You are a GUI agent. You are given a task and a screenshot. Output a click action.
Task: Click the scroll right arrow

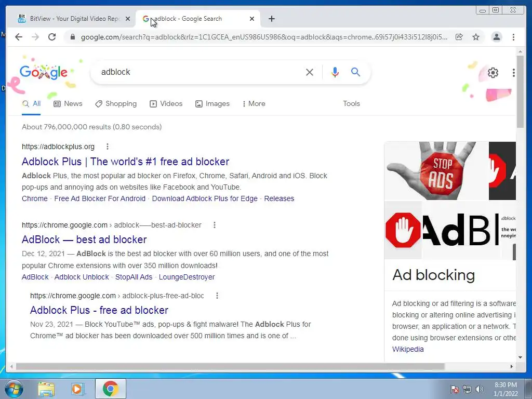[512, 366]
